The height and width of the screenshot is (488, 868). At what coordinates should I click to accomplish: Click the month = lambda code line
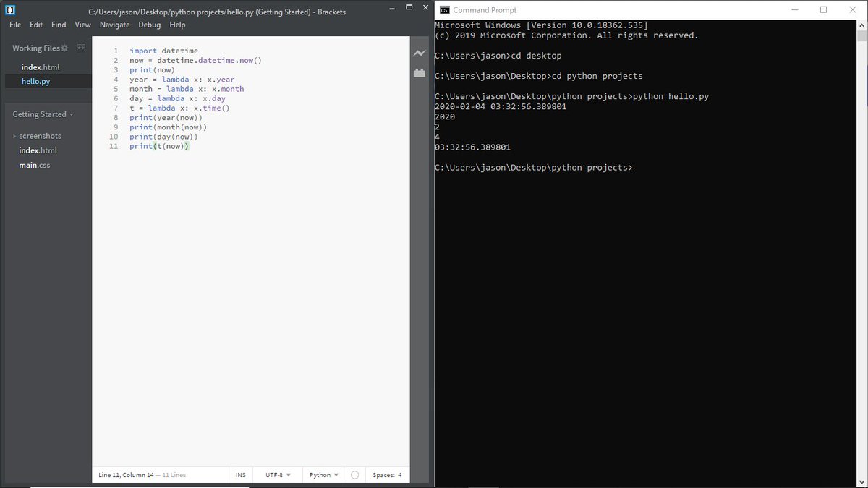point(187,89)
